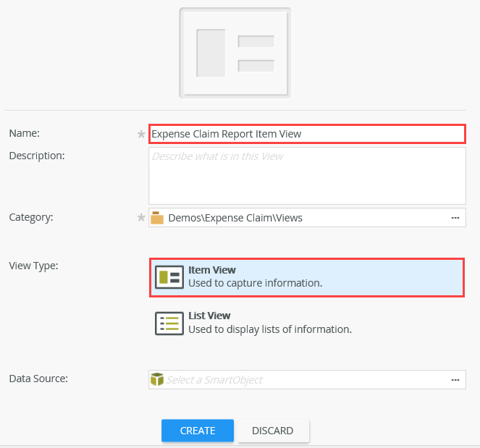Focus the Name field with 'Expense Claim Report'

click(x=307, y=134)
